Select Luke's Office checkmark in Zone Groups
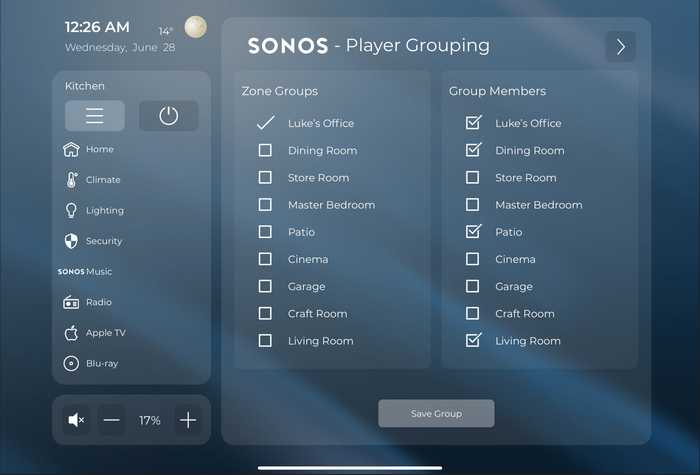Viewport: 700px width, 475px height. coord(266,123)
